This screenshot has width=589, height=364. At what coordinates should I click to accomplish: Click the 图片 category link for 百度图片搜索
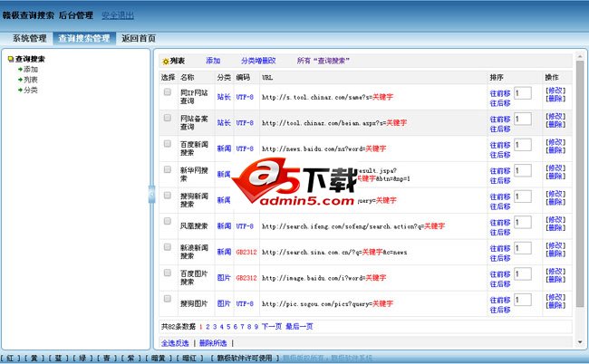pos(224,278)
